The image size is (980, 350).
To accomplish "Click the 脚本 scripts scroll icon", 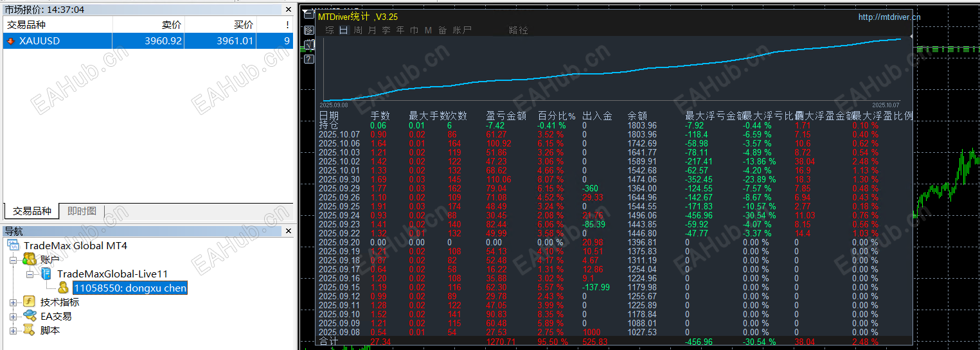I will point(29,330).
